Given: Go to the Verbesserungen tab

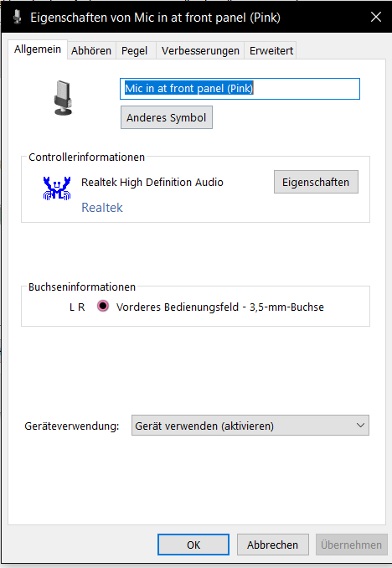Looking at the screenshot, I should click(200, 51).
